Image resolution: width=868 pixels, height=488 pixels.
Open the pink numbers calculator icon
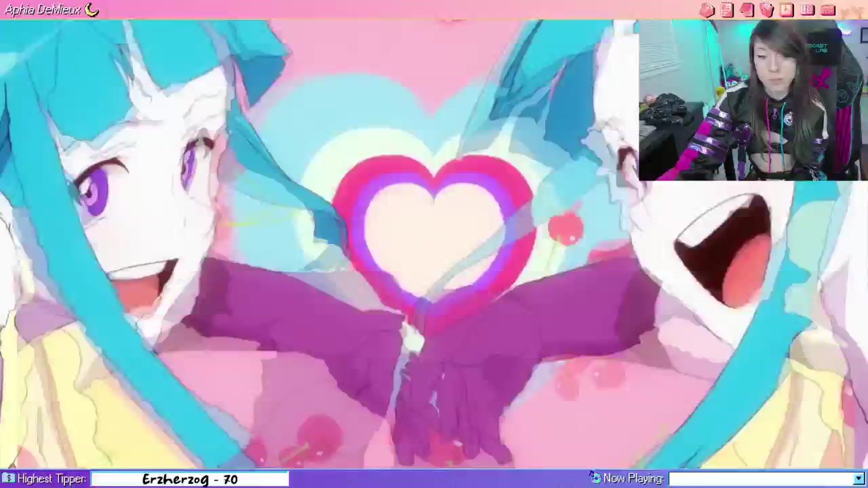click(807, 9)
